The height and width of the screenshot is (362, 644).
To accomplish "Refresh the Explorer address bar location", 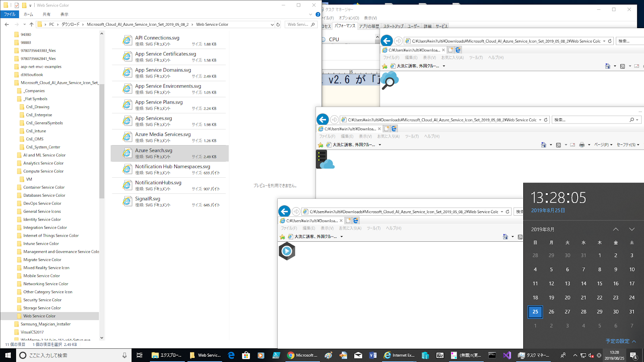I will (x=278, y=25).
